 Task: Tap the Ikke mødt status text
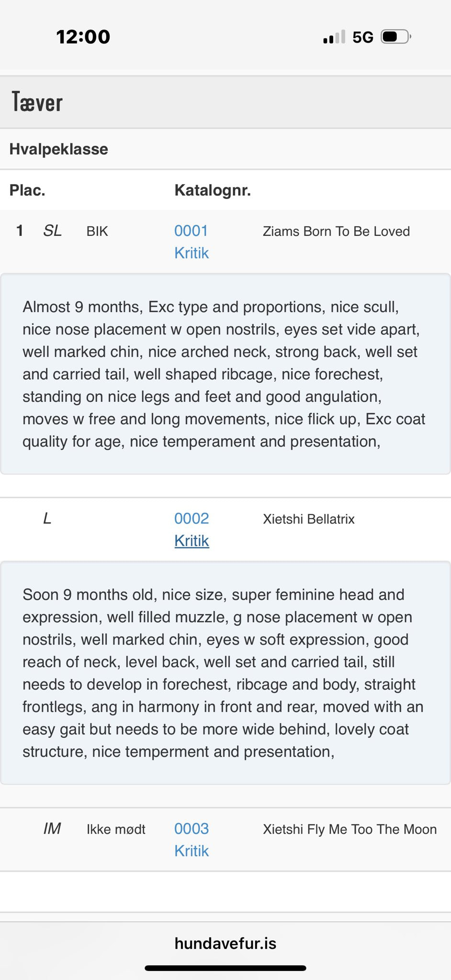[116, 829]
